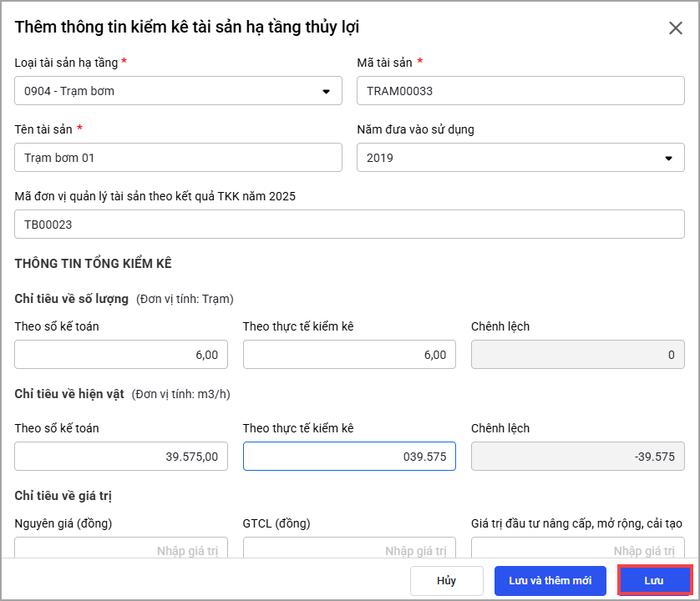Click Giá trị đầu tư nâng cấp input
700x601 pixels.
pos(577,548)
